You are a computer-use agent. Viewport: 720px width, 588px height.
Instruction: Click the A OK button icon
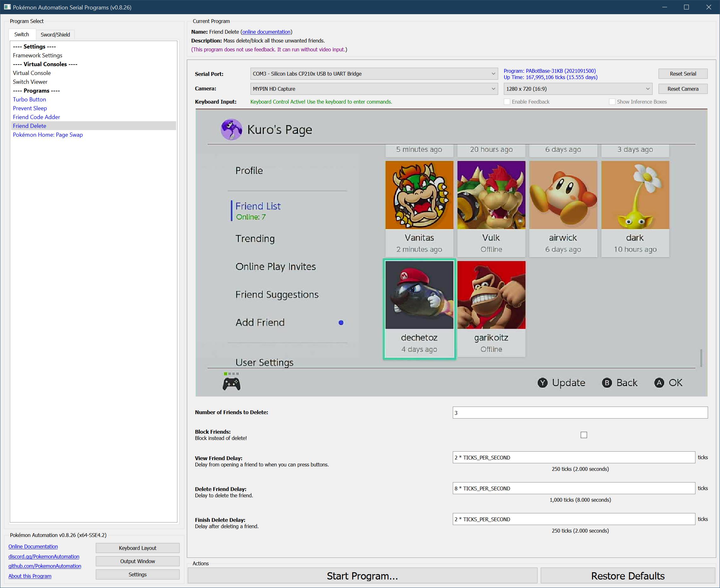point(659,383)
